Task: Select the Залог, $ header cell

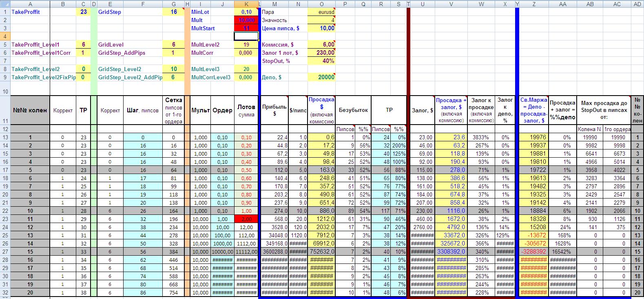Action: (x=422, y=110)
